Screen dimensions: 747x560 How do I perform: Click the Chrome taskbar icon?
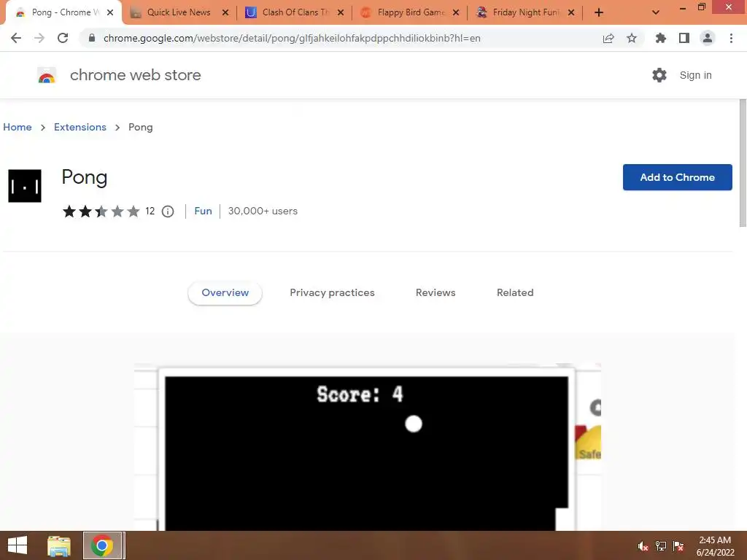point(101,545)
